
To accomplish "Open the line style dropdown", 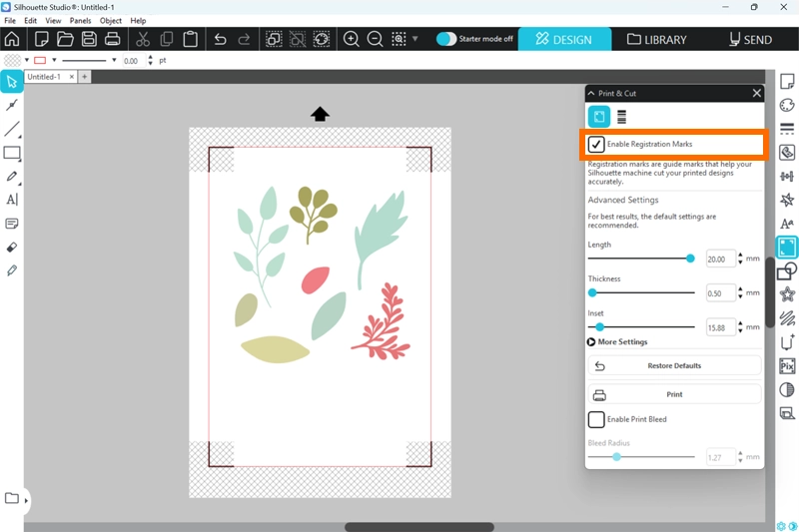I will [114, 60].
